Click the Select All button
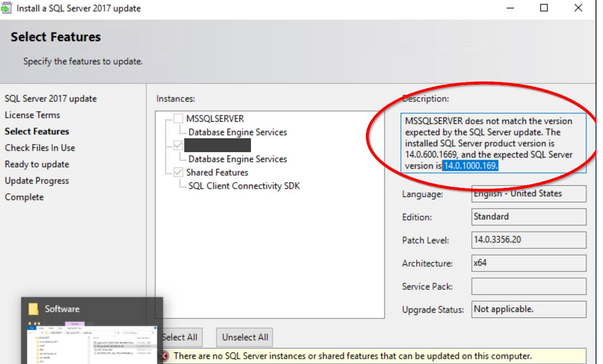Image resolution: width=603 pixels, height=364 pixels. [x=180, y=337]
